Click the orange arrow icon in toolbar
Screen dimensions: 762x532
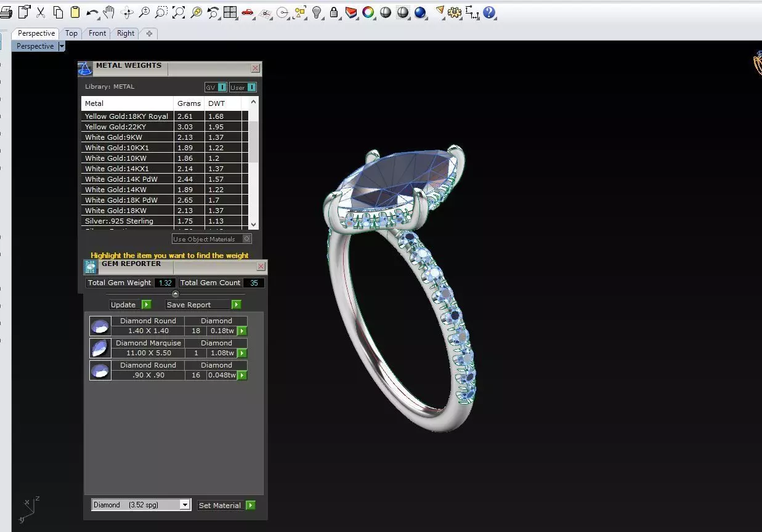click(x=439, y=12)
